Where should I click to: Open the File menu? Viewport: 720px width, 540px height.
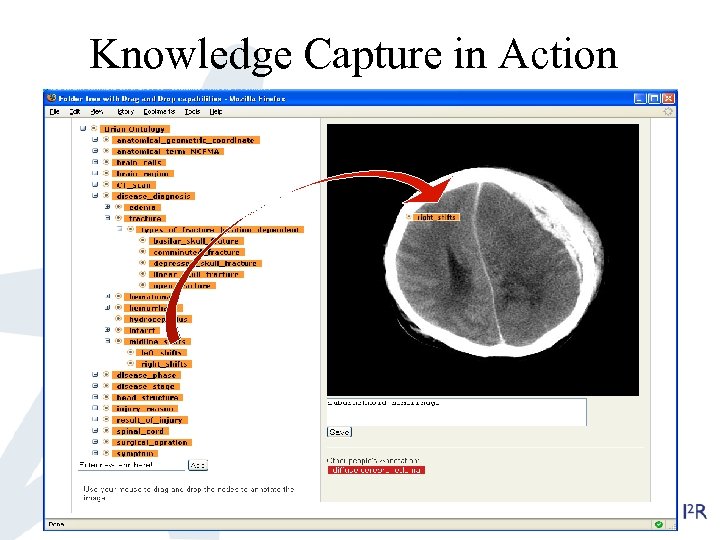pyautogui.click(x=55, y=112)
